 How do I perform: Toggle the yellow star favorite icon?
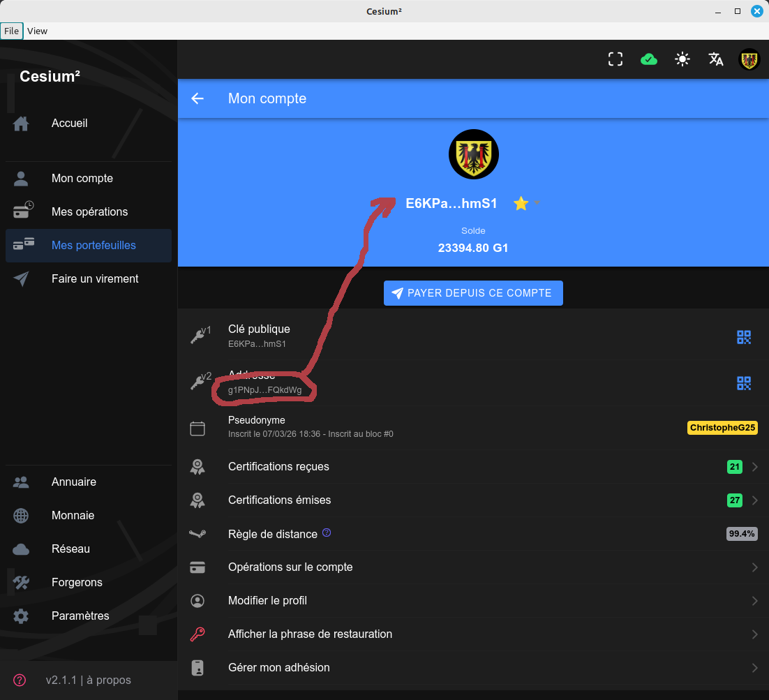click(x=521, y=203)
